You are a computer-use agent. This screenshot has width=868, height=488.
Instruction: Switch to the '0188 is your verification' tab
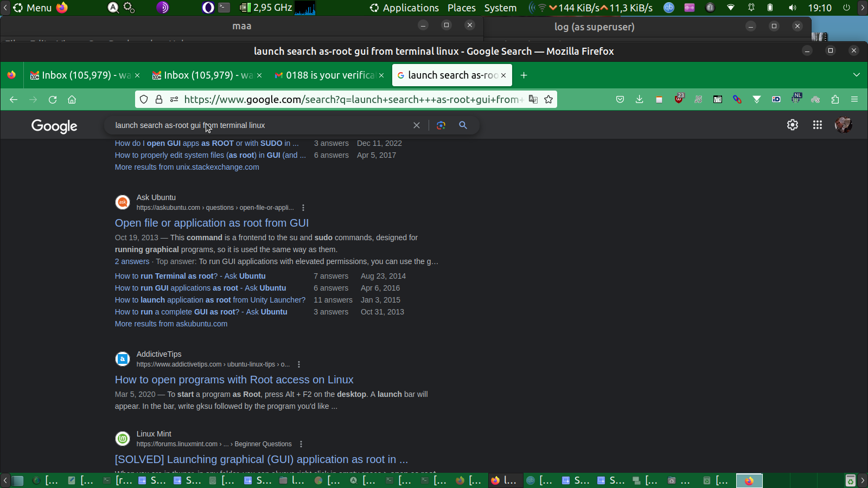329,75
